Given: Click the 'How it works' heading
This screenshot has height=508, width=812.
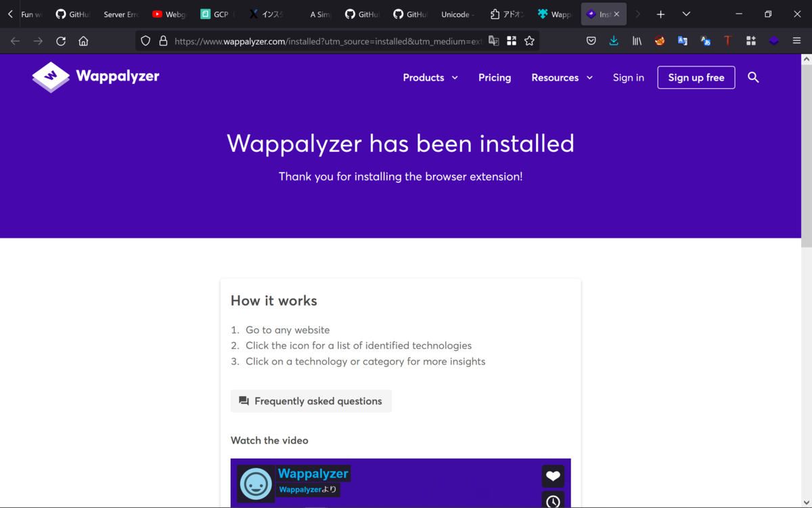Looking at the screenshot, I should point(274,301).
